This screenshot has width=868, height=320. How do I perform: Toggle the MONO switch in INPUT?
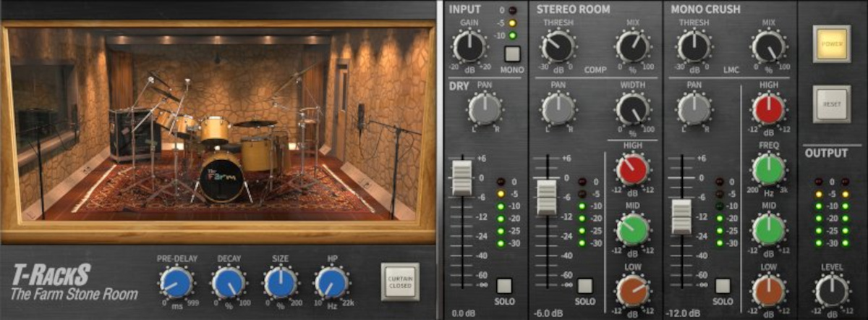point(512,54)
